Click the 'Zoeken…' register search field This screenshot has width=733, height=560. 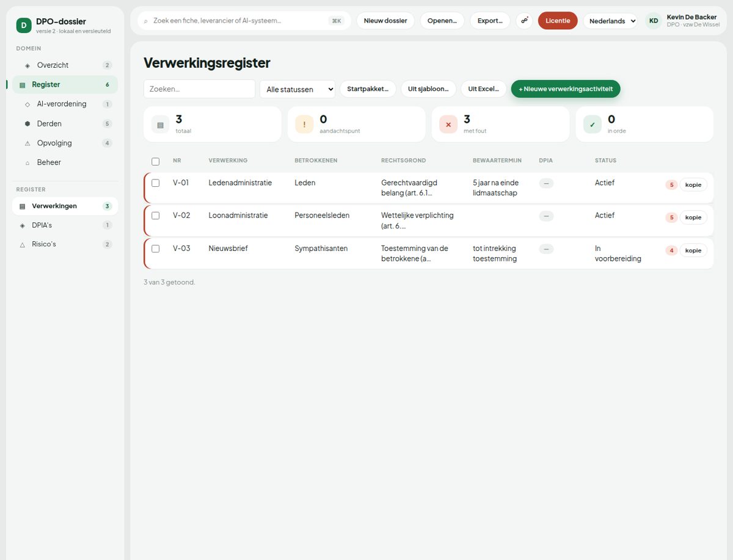pos(199,89)
